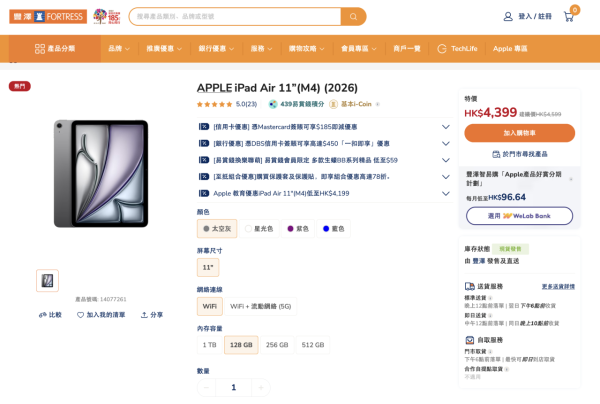The image size is (600, 404).
Task: Select the 11" screen size option
Action: click(208, 267)
